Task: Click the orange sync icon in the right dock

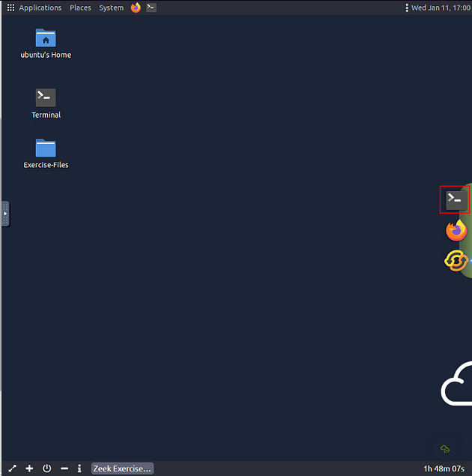Action: pos(456,260)
